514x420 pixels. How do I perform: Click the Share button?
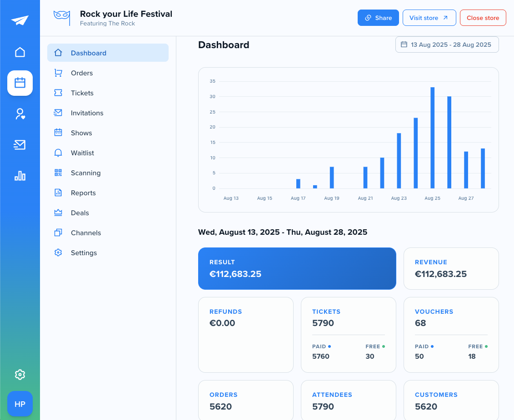pos(378,18)
